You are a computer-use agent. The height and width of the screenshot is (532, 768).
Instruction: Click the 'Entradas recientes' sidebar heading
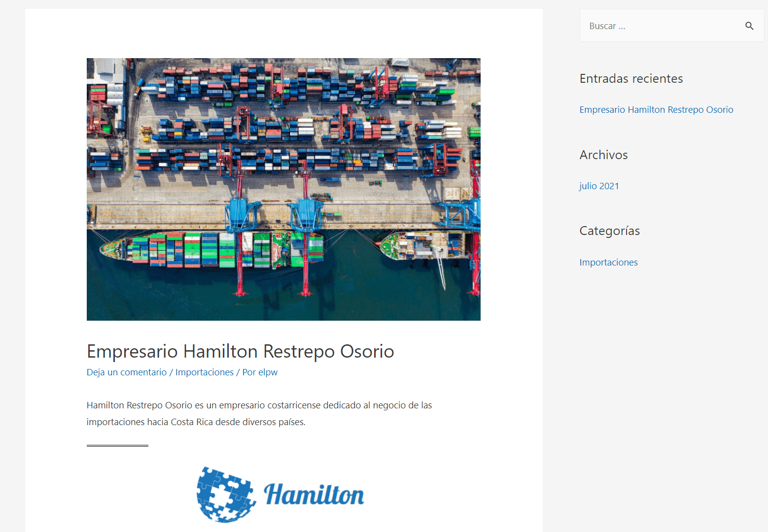click(x=631, y=78)
